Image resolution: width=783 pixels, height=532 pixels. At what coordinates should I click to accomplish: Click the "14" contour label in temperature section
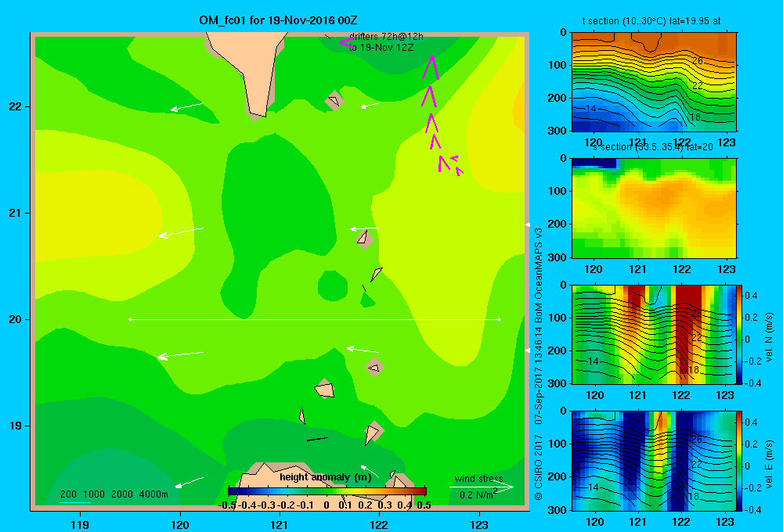[590, 108]
